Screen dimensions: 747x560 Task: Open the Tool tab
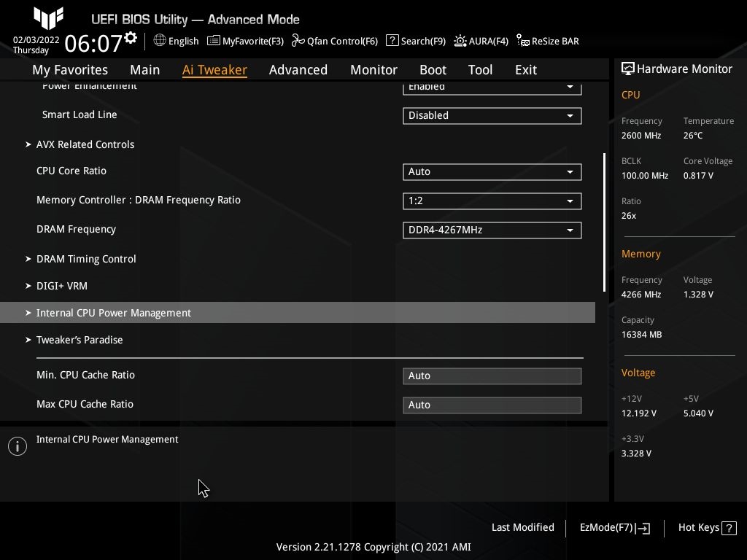[x=480, y=69]
